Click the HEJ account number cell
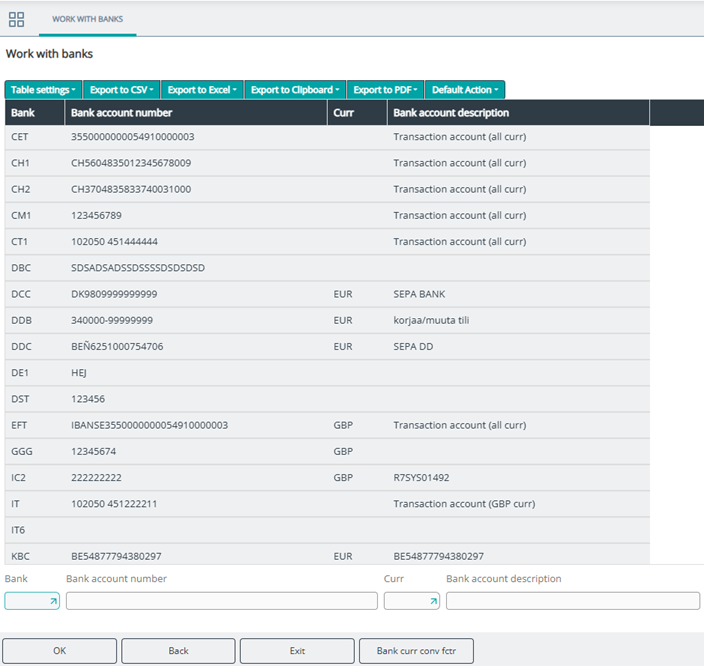Viewport: 704px width, 666px height. coord(79,373)
